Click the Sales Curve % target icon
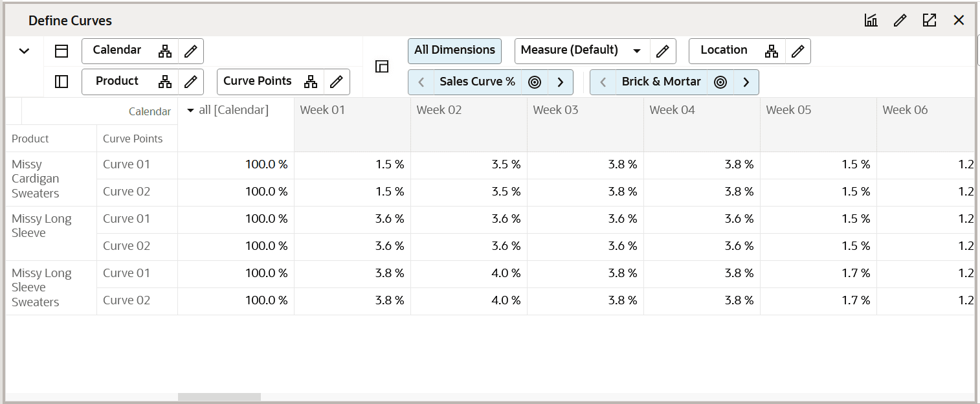980x404 pixels. tap(535, 82)
